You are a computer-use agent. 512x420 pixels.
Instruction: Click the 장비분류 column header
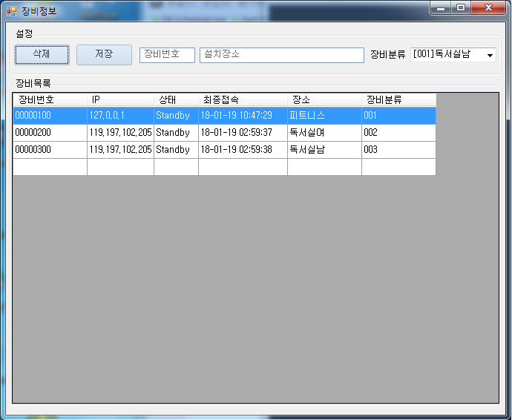[398, 99]
